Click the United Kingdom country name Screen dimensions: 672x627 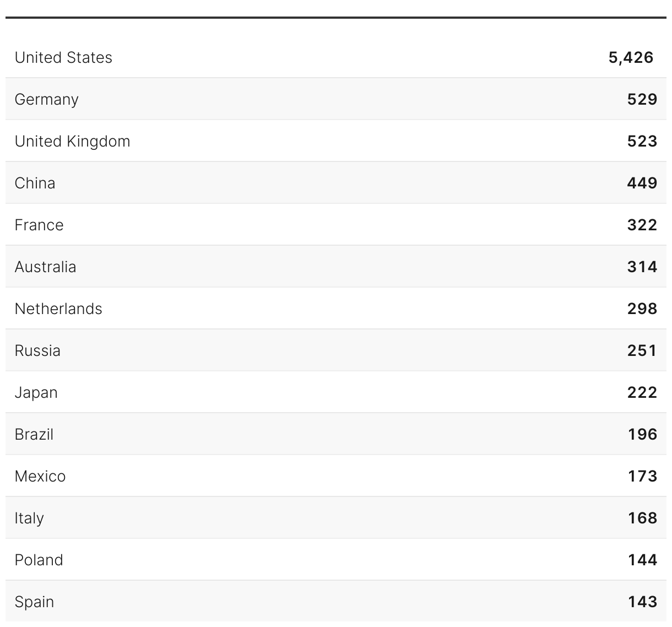coord(72,141)
